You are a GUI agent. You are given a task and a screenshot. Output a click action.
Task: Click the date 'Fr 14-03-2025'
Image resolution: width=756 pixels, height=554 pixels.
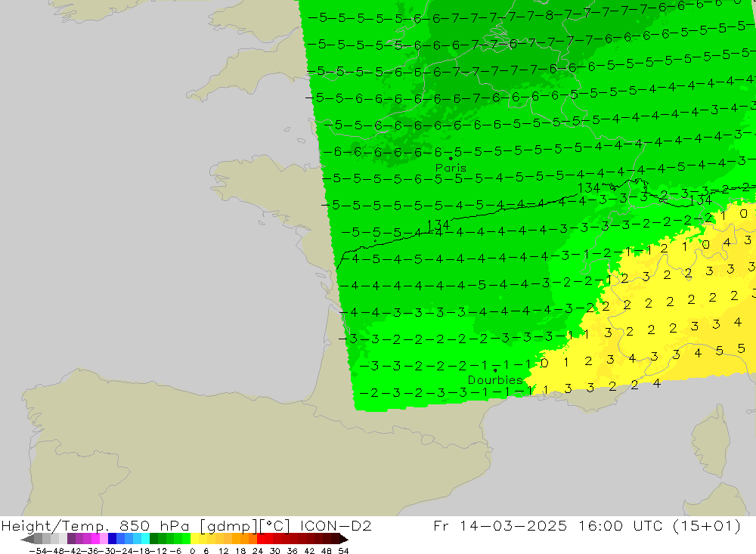click(x=500, y=525)
